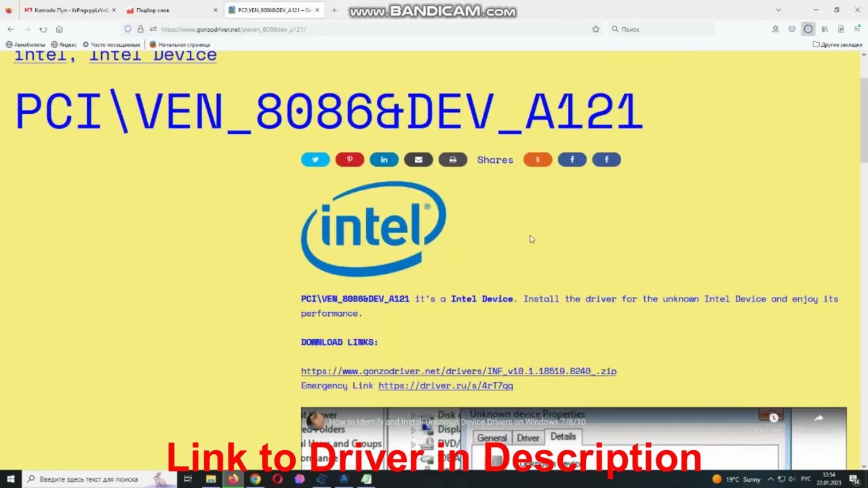Viewport: 868px width, 488px height.
Task: Share page via Pinterest button
Action: (x=350, y=159)
